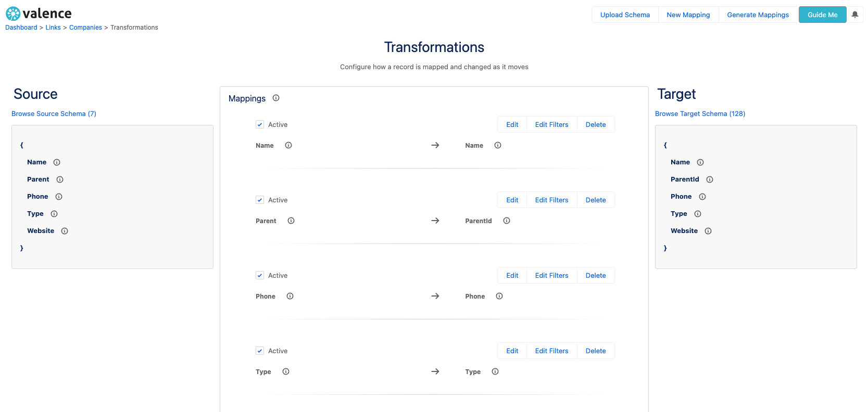The width and height of the screenshot is (868, 412).
Task: Uncheck Active for the Type mapping
Action: click(x=260, y=351)
